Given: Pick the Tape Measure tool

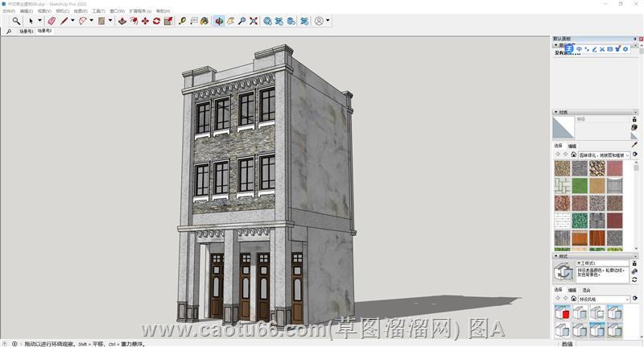Looking at the screenshot, I should (183, 21).
